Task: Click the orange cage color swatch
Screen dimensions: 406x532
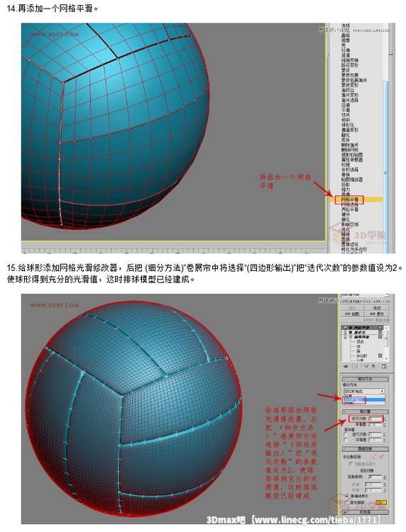Action: coord(378,502)
